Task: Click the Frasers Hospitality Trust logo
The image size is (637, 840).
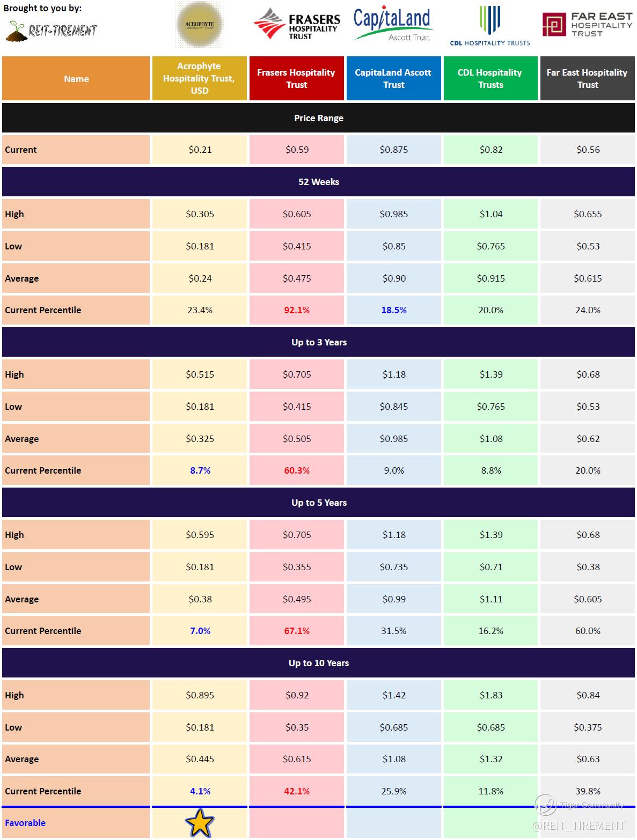Action: pos(297,24)
